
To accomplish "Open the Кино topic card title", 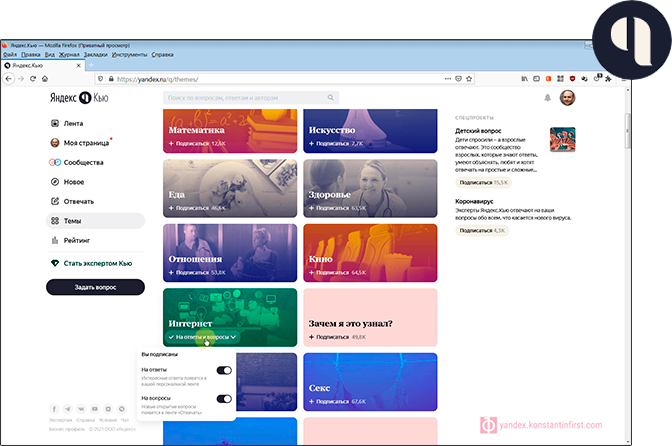I will click(321, 259).
